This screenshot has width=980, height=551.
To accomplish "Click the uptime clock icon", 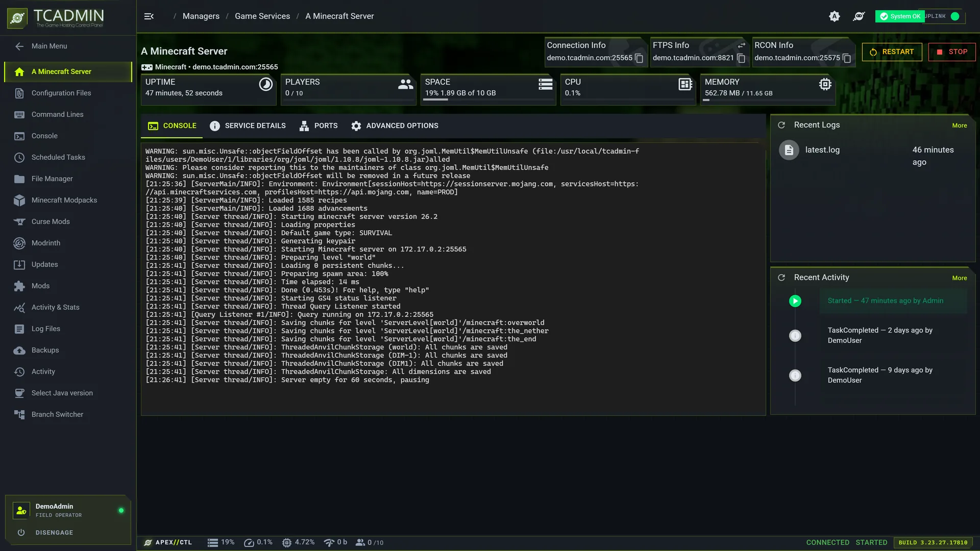I will 265,84.
